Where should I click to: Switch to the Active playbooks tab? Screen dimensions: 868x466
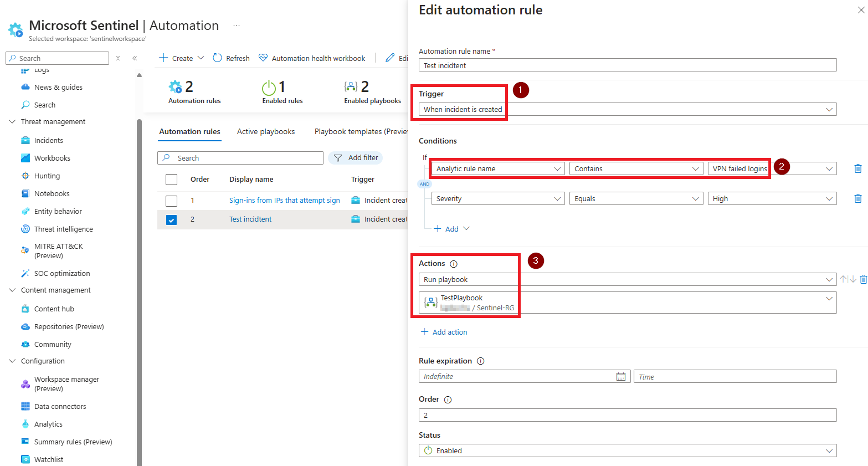266,132
